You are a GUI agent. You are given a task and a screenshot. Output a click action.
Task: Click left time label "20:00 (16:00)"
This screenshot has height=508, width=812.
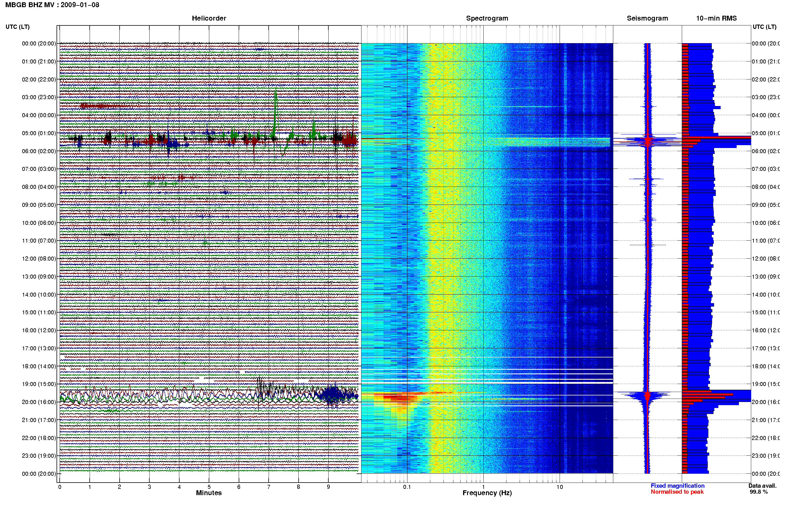point(39,402)
